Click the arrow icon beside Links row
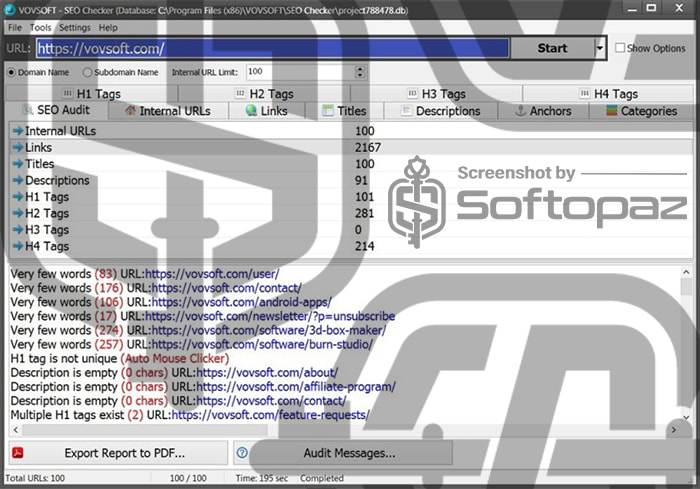700x489 pixels. 18,147
